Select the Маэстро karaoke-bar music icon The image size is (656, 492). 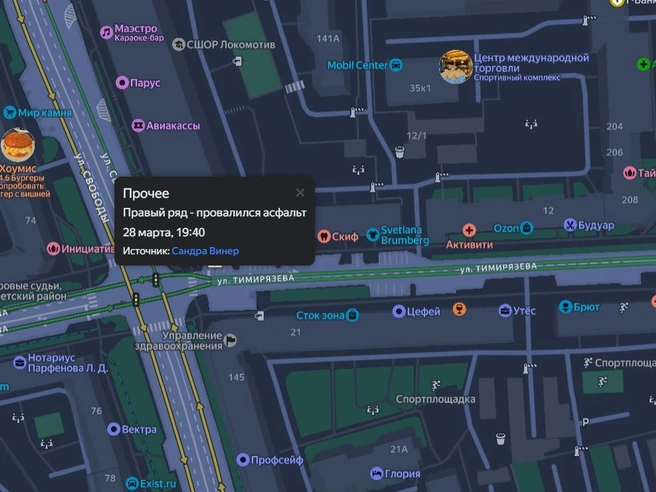106,32
